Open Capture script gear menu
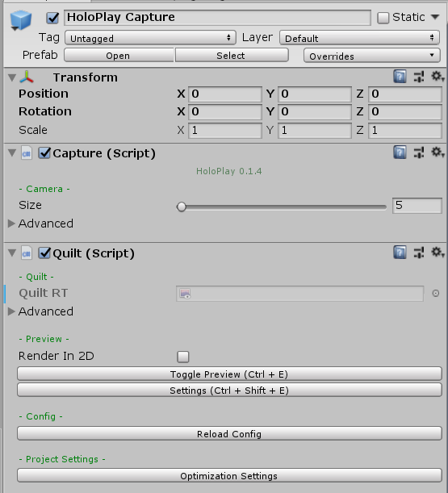Image resolution: width=448 pixels, height=493 pixels. (438, 152)
